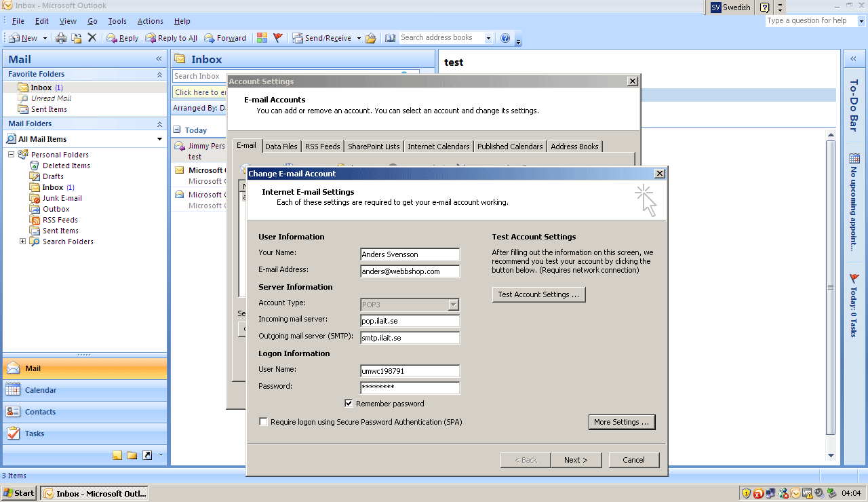The width and height of the screenshot is (868, 502).
Task: Toggle the Remember password checkbox
Action: (349, 404)
